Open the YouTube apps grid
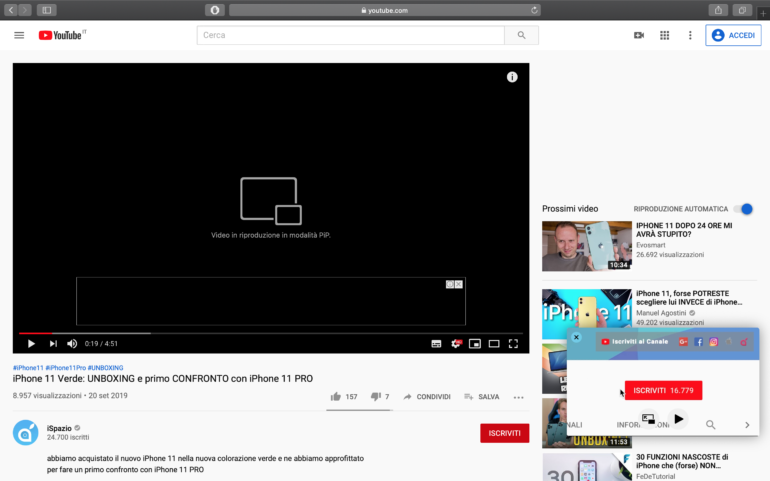This screenshot has width=770, height=481. coord(664,35)
